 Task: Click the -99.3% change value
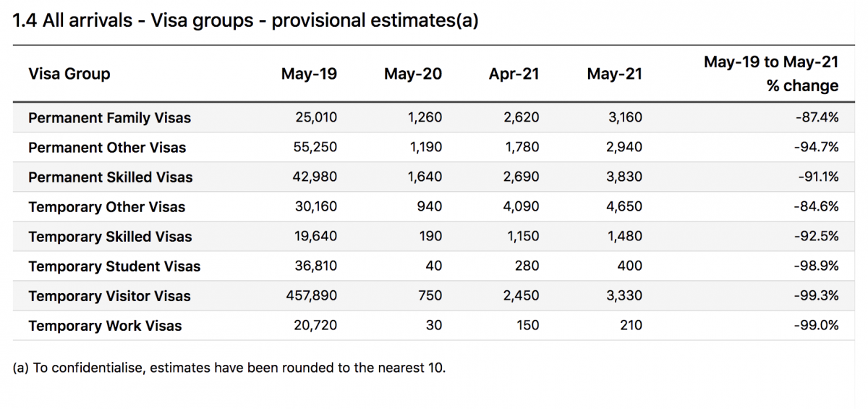pyautogui.click(x=817, y=296)
